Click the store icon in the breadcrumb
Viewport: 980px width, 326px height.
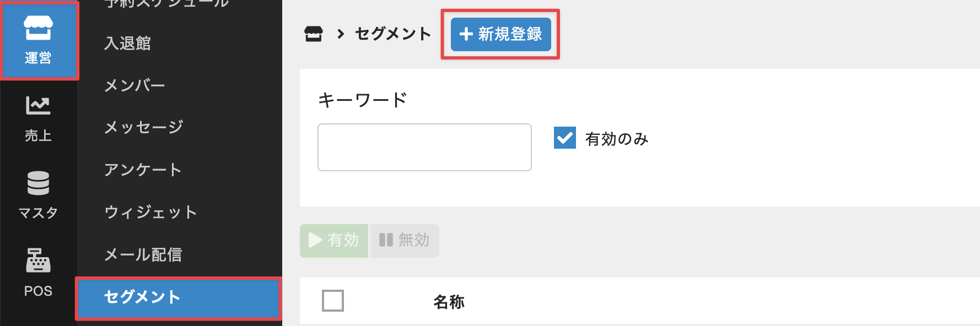pyautogui.click(x=314, y=34)
